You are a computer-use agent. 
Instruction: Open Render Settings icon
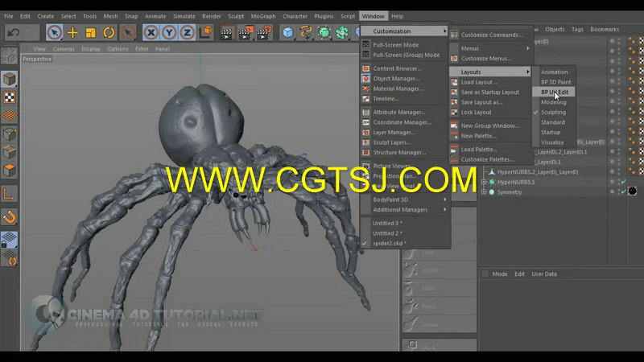click(x=265, y=32)
